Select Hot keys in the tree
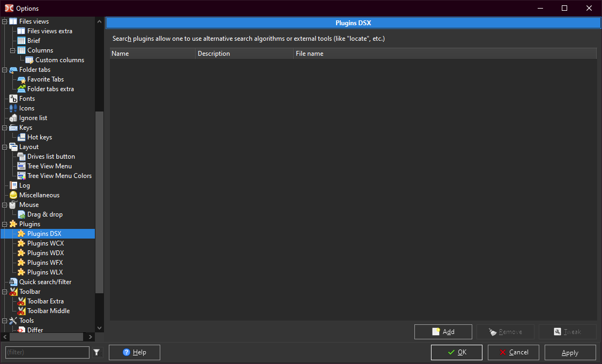Screen dimensions: 602x364 click(x=39, y=137)
